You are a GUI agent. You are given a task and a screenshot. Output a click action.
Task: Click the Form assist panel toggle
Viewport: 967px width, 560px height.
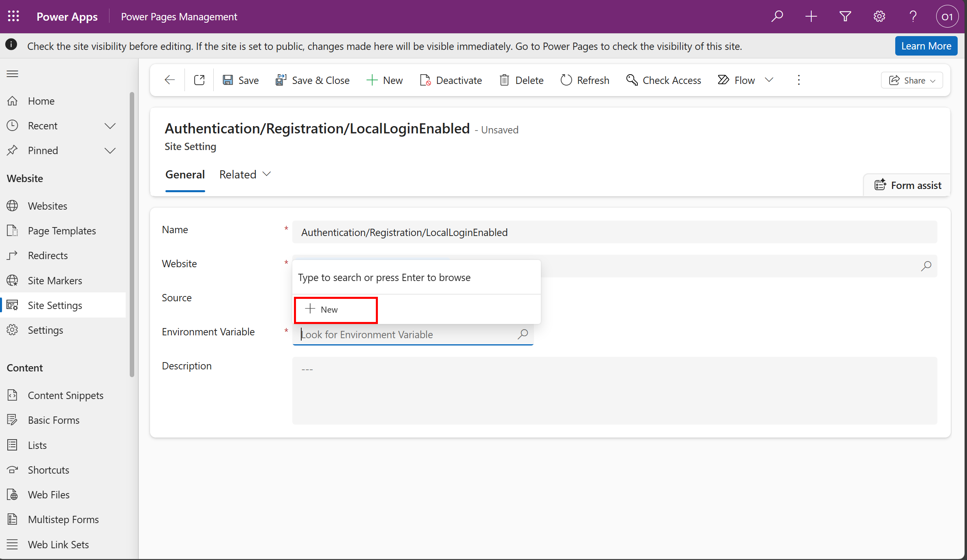(908, 185)
